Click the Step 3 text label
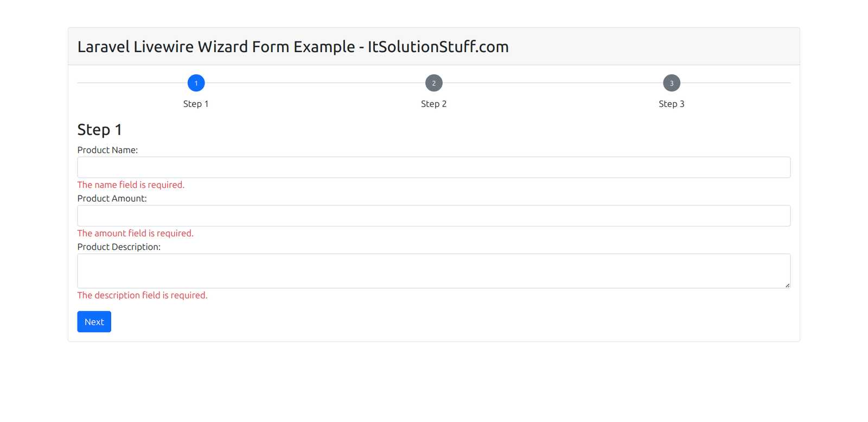 coord(671,104)
